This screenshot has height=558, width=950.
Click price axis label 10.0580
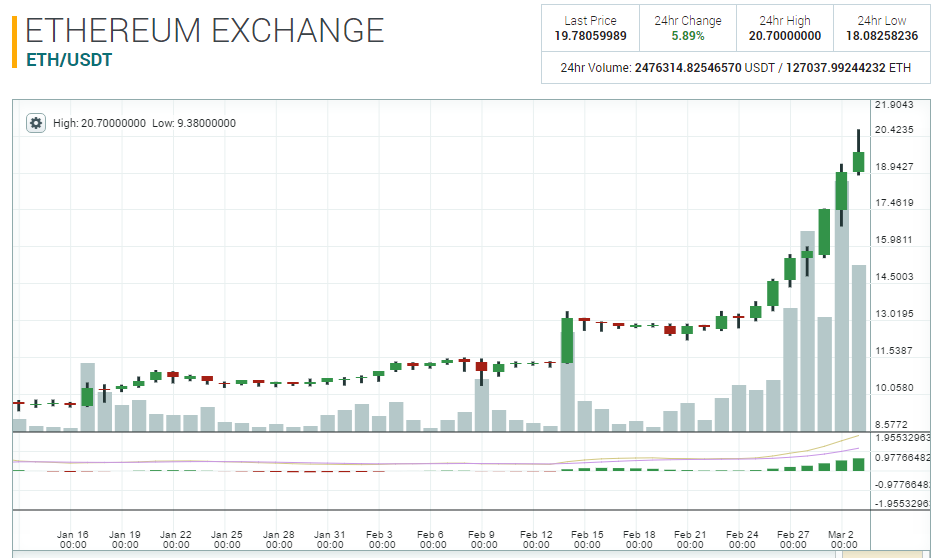[x=894, y=388]
